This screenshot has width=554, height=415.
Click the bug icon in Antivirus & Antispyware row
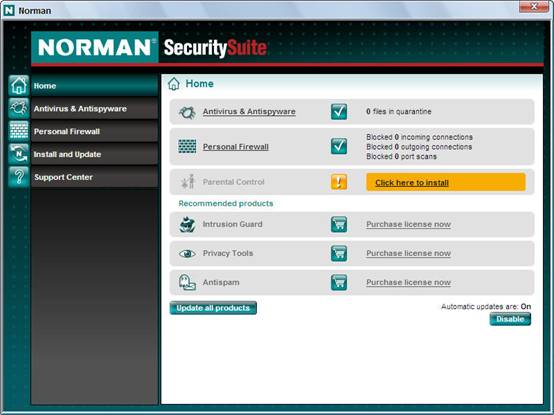point(187,112)
